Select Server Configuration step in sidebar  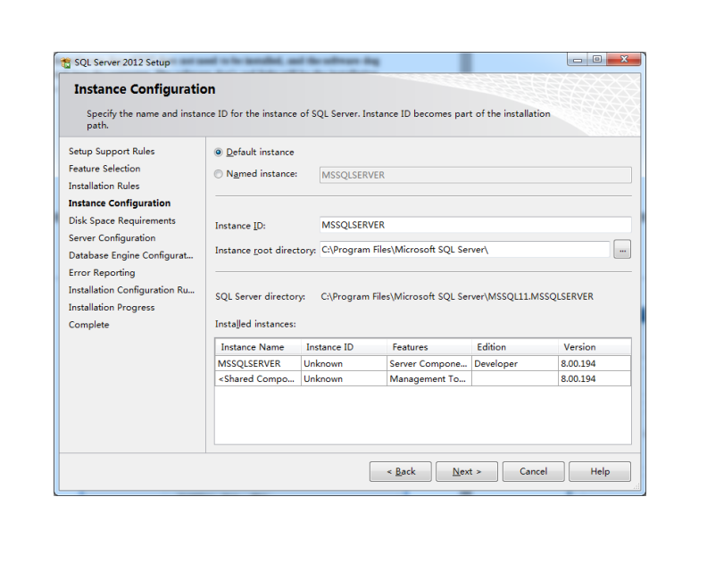[x=112, y=238]
